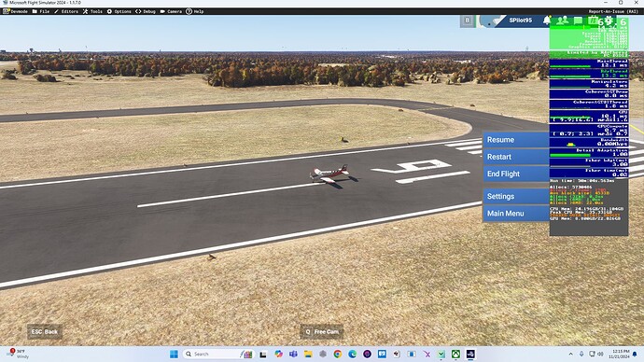The height and width of the screenshot is (362, 644).
Task: Return to Main Menu
Action: pos(516,214)
